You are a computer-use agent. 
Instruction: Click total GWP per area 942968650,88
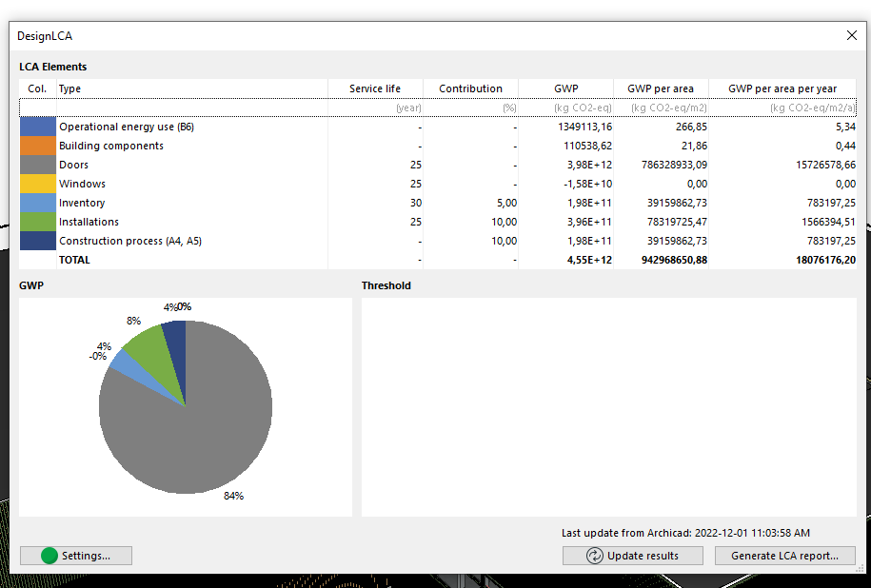(674, 260)
